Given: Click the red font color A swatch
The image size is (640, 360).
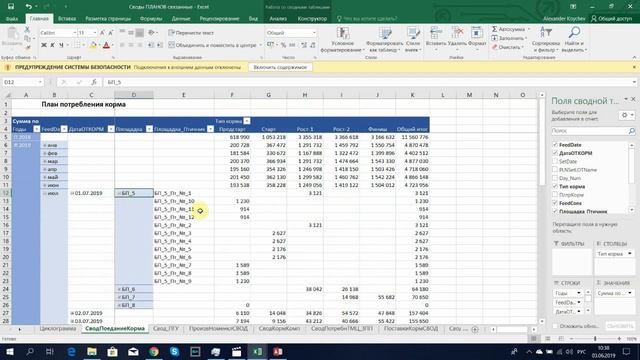Looking at the screenshot, I should 107,45.
